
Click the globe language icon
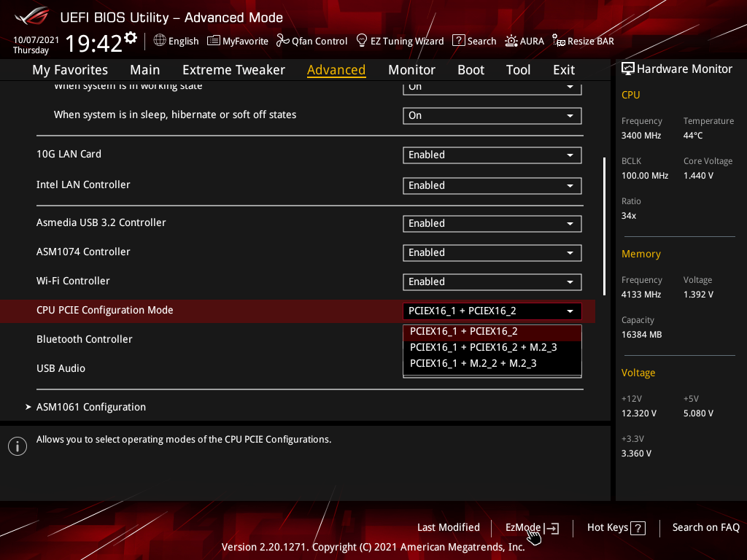[160, 41]
